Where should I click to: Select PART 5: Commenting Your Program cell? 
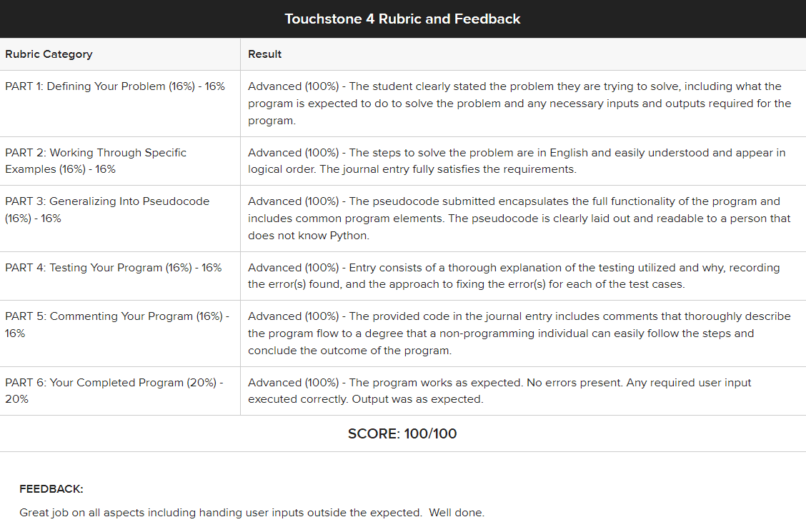pos(117,324)
